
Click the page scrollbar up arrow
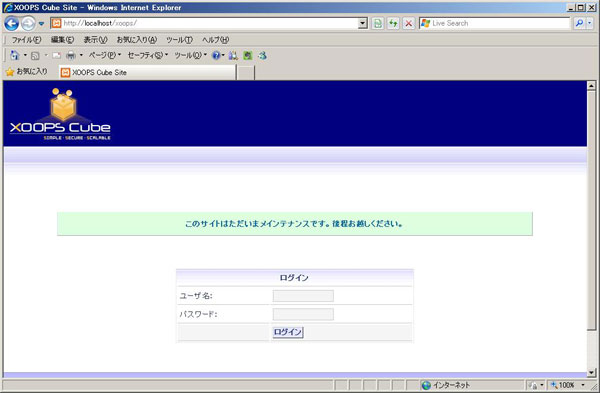[x=591, y=86]
